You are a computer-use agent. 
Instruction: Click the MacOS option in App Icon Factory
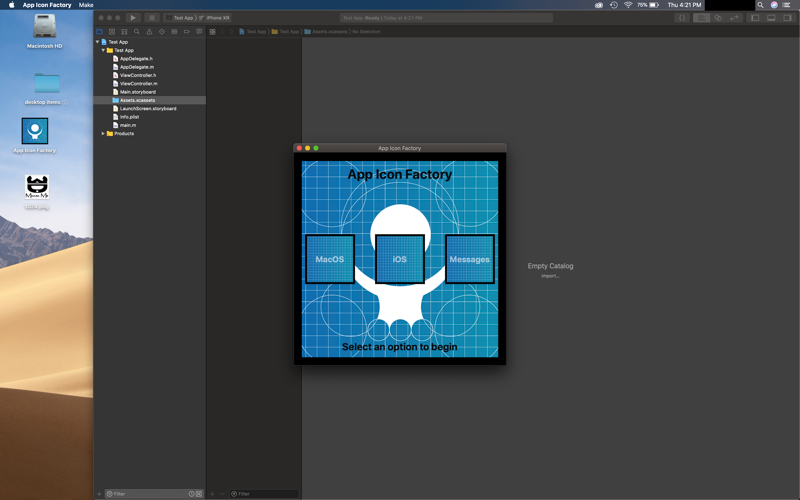point(330,259)
